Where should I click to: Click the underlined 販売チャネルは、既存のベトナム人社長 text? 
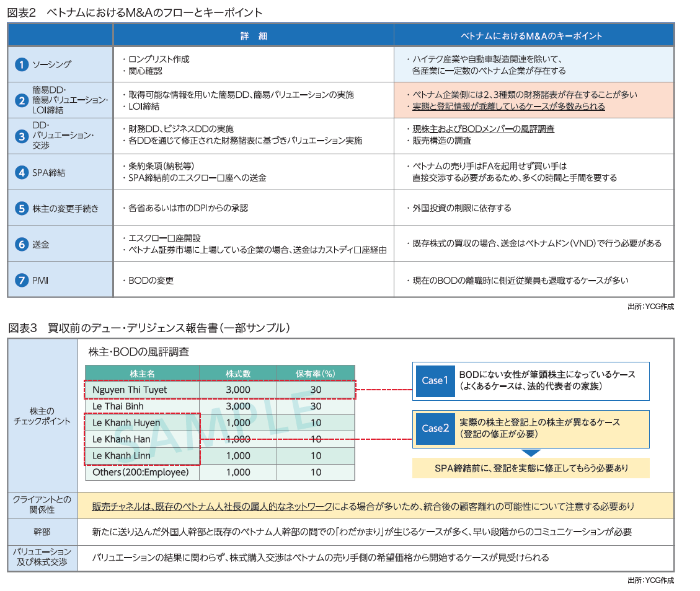212,506
